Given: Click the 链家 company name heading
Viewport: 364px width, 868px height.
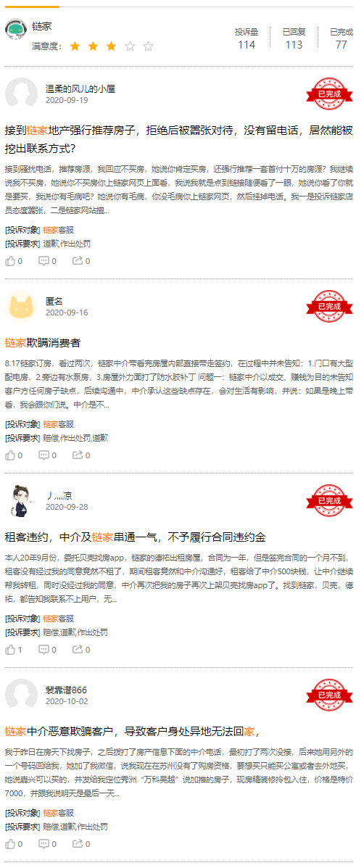Looking at the screenshot, I should click(x=41, y=26).
